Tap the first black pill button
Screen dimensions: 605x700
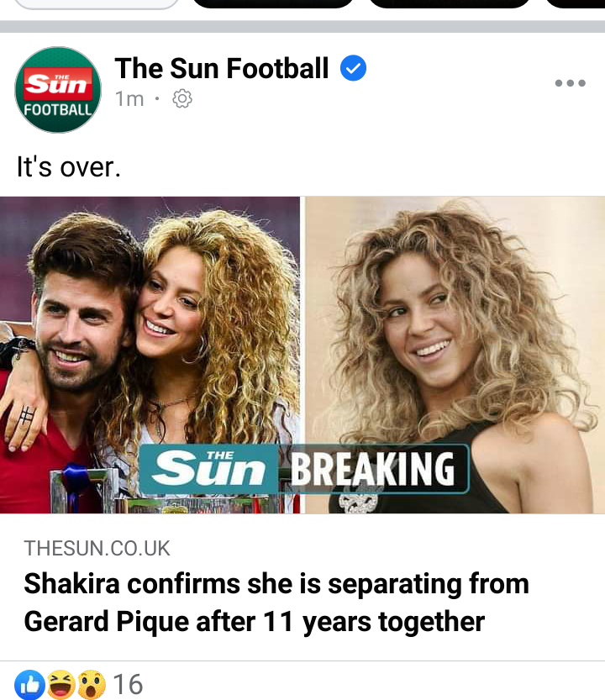[273, 4]
